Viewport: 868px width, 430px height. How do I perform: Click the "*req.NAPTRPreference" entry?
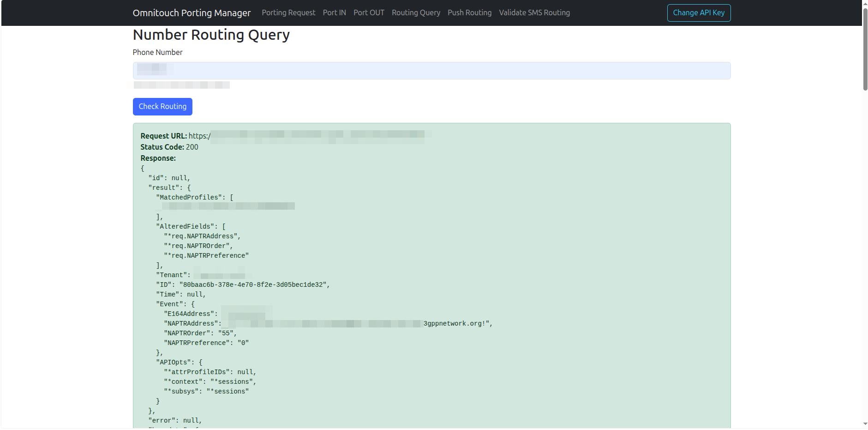coord(206,255)
